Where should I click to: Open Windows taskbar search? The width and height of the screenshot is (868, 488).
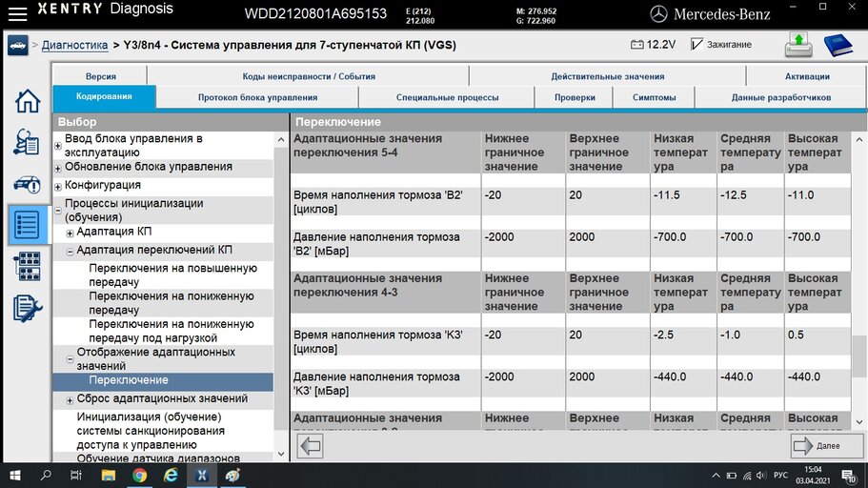tap(46, 476)
